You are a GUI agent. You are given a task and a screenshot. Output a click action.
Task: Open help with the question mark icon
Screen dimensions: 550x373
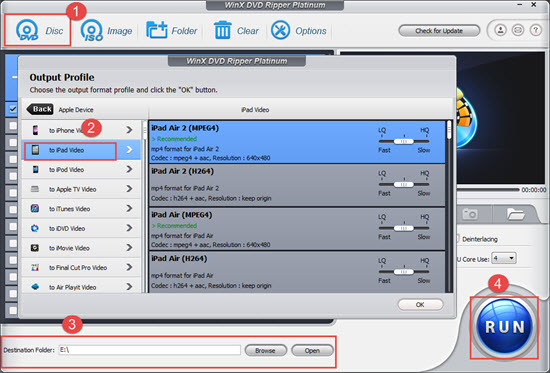click(535, 30)
